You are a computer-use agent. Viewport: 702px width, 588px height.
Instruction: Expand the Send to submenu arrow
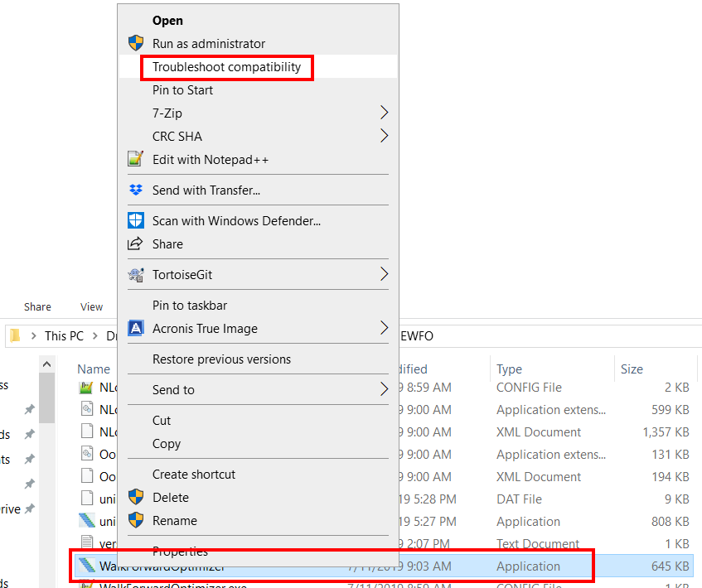pyautogui.click(x=384, y=389)
